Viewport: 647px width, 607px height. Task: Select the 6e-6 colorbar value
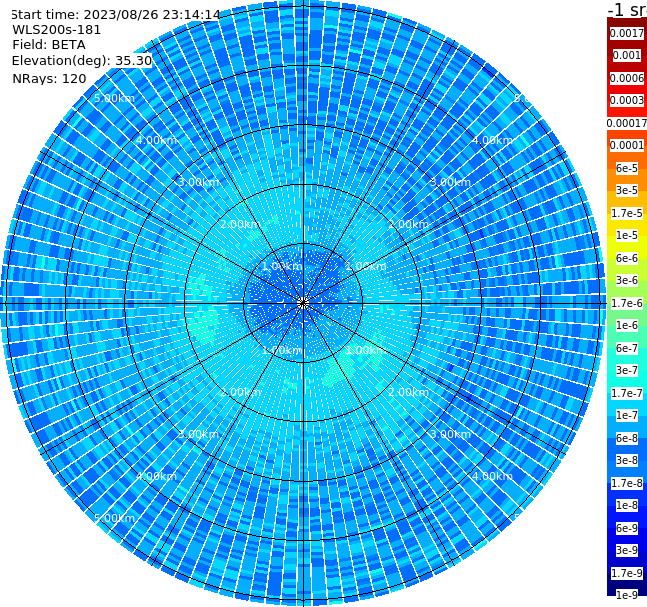click(x=627, y=258)
